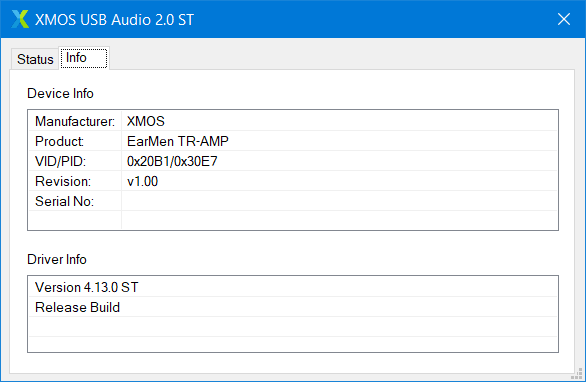Switch to the Status tab
The height and width of the screenshot is (382, 586).
35,59
